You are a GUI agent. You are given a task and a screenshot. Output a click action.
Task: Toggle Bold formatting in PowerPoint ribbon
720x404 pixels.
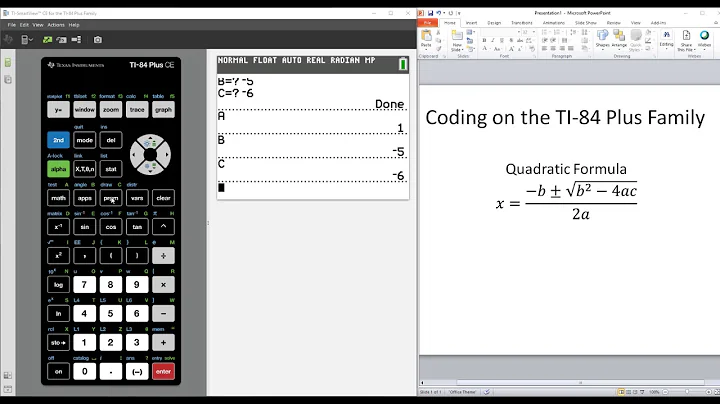tap(484, 40)
